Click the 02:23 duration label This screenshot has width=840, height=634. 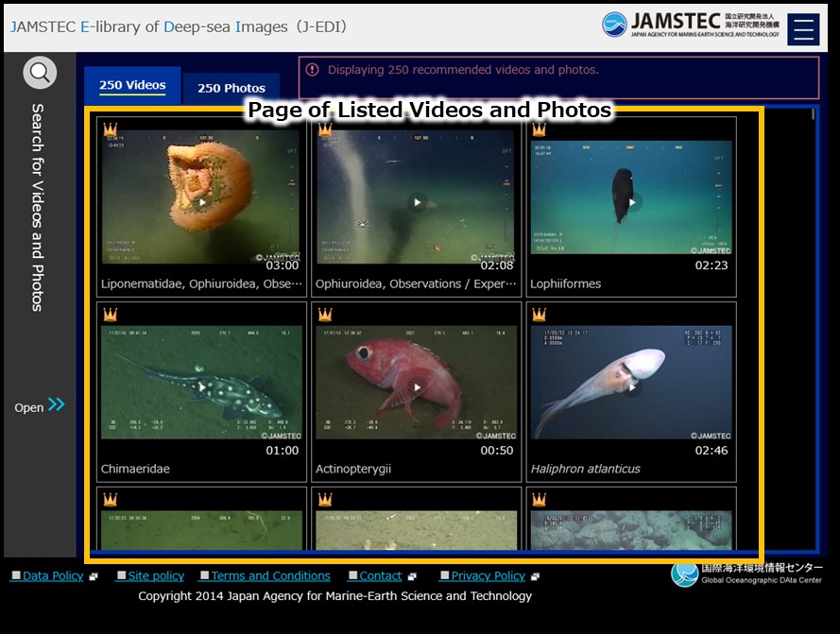click(x=711, y=266)
